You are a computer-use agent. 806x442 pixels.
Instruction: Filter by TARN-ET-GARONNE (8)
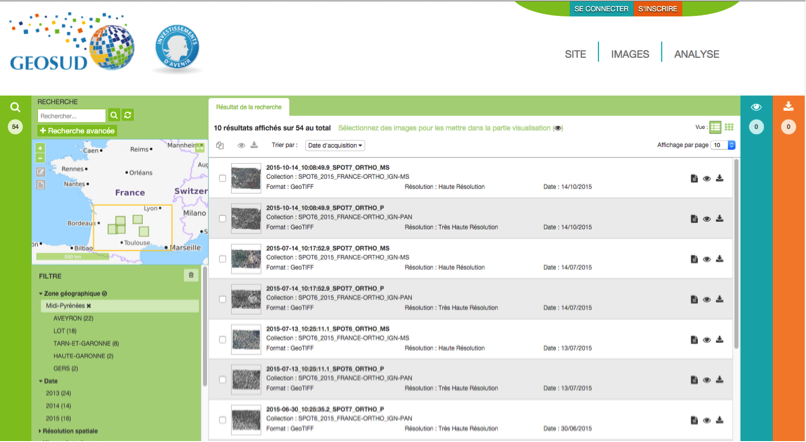86,343
